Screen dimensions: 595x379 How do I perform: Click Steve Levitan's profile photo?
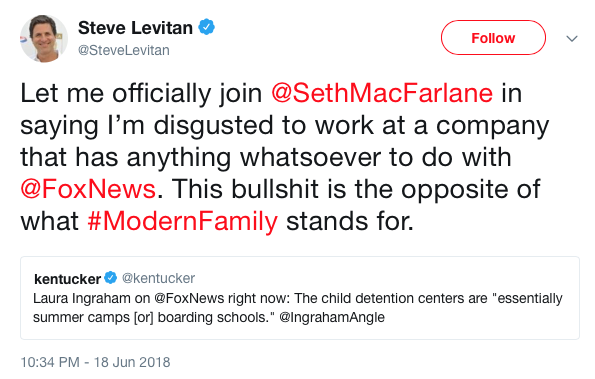44,39
